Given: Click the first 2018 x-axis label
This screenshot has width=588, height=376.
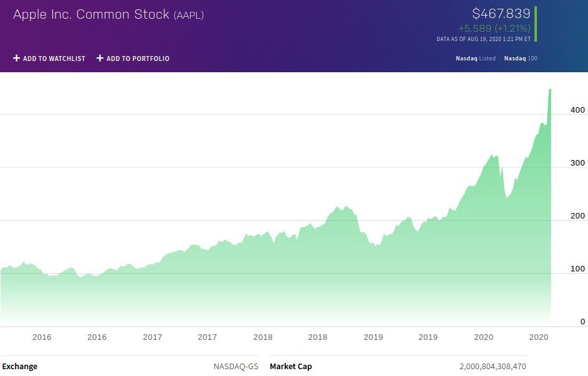Looking at the screenshot, I should tap(262, 337).
